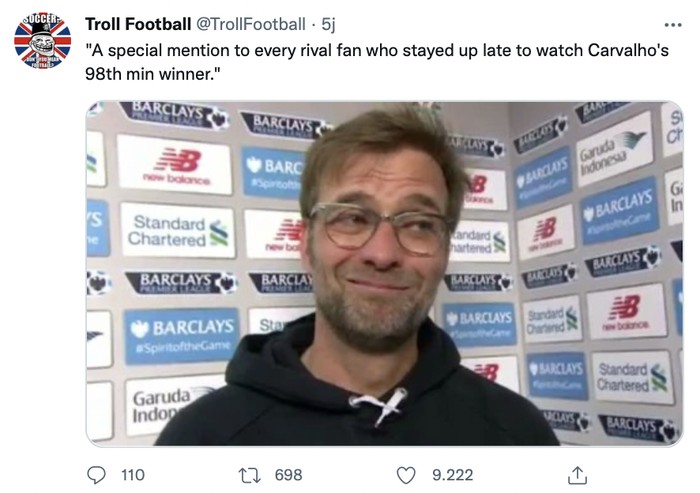Open the Troll Football display name link
The width and height of the screenshot is (700, 493).
(x=137, y=24)
